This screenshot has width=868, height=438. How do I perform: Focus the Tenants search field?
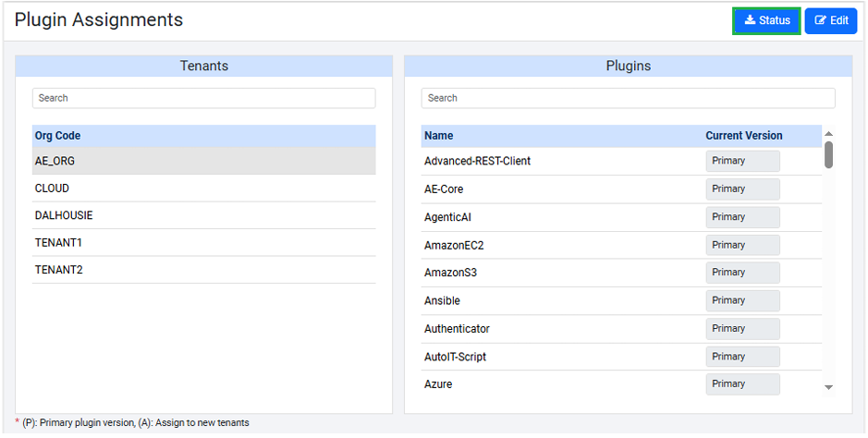203,98
